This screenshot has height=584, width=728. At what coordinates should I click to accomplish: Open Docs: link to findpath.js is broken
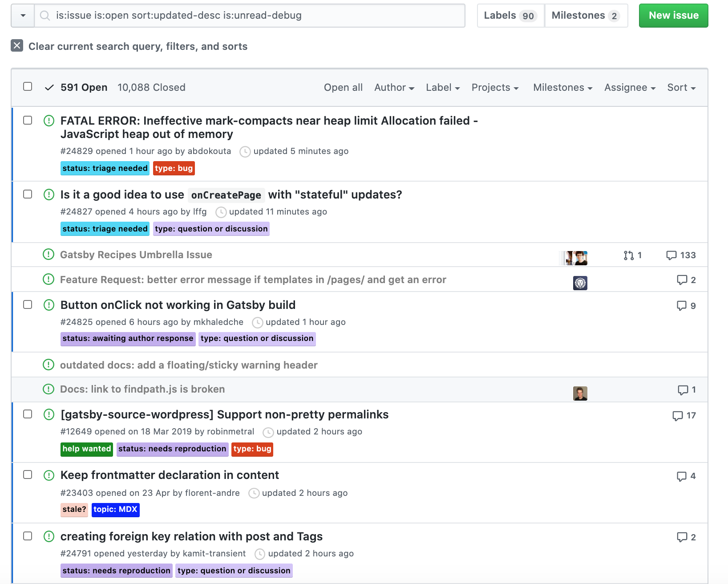point(142,389)
